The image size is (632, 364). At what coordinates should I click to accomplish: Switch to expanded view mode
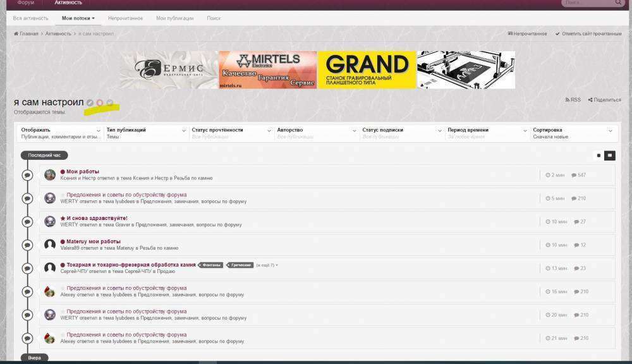click(609, 155)
